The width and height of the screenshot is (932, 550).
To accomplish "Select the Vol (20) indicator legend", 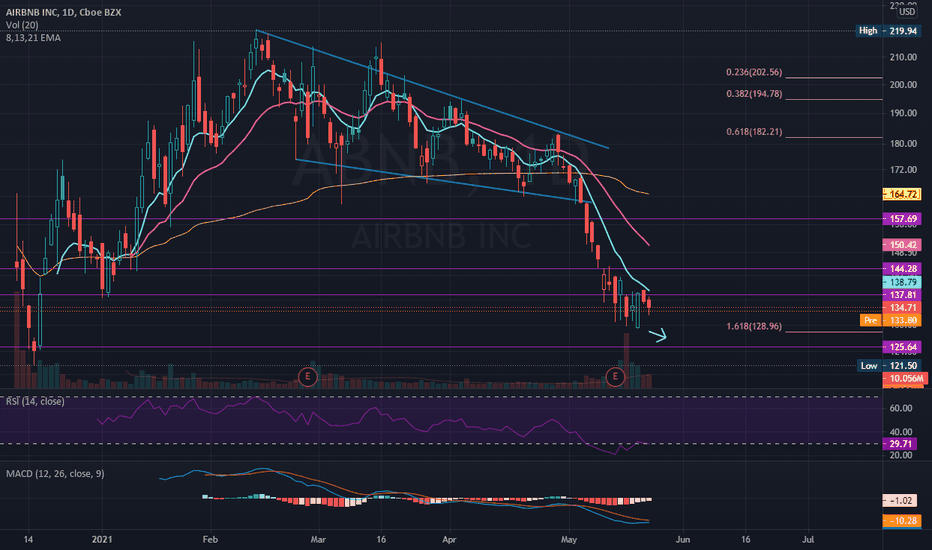I will (x=22, y=25).
